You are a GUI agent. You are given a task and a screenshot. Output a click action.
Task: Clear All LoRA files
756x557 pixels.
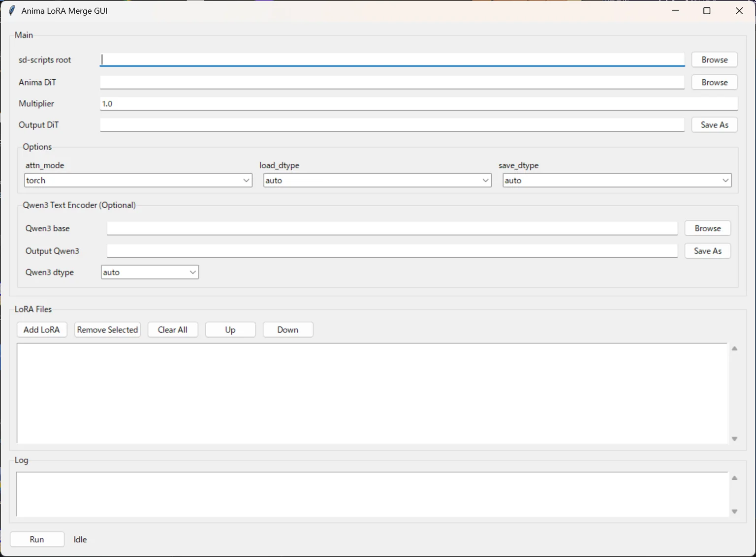(173, 330)
